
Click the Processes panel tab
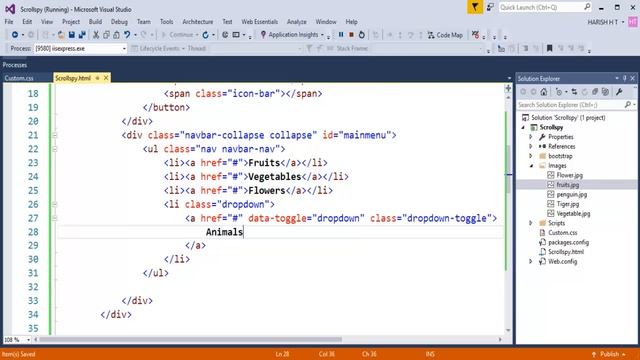[15, 65]
